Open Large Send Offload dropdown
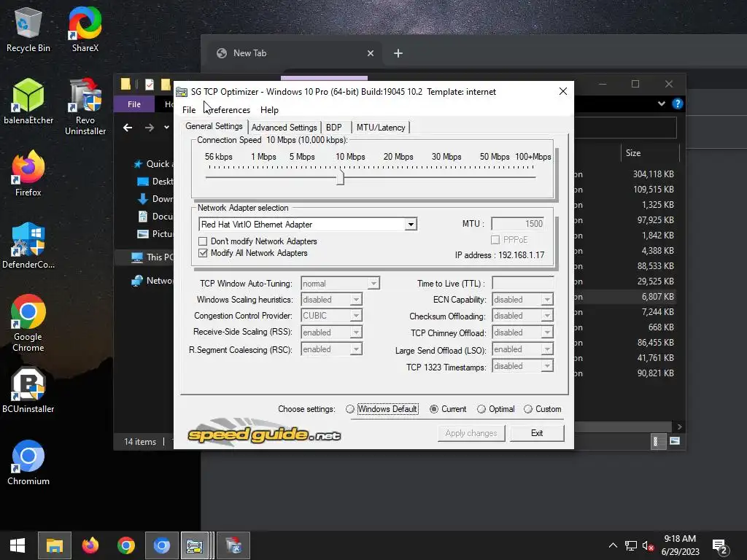 547,349
